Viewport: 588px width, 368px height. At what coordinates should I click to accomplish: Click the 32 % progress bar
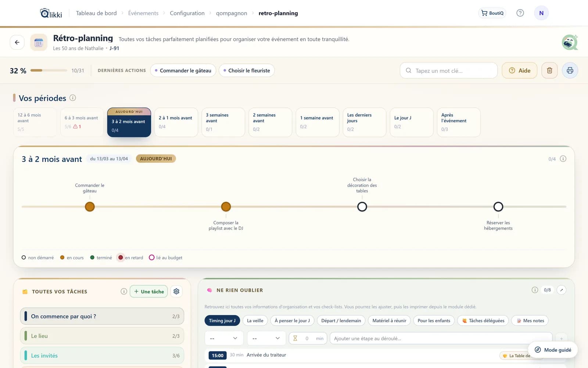[x=49, y=70]
